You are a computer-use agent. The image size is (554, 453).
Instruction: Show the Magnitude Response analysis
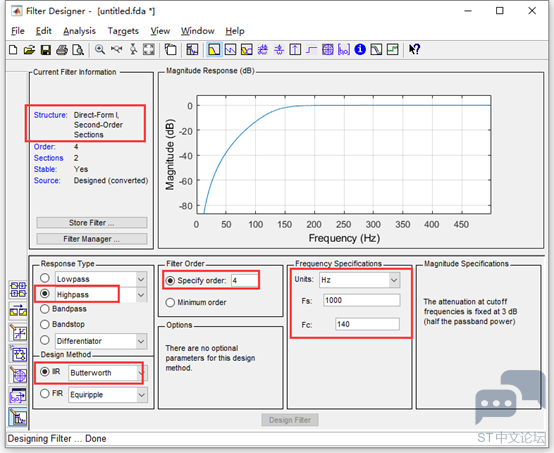pos(214,49)
